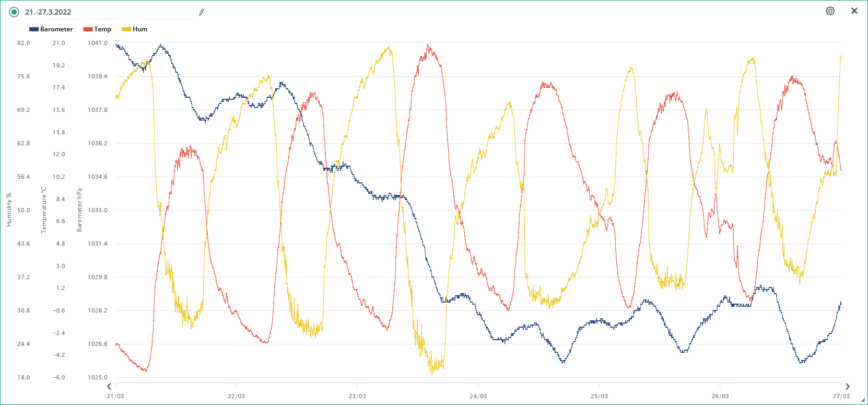Toggle Barometer series via legend label

click(x=56, y=29)
